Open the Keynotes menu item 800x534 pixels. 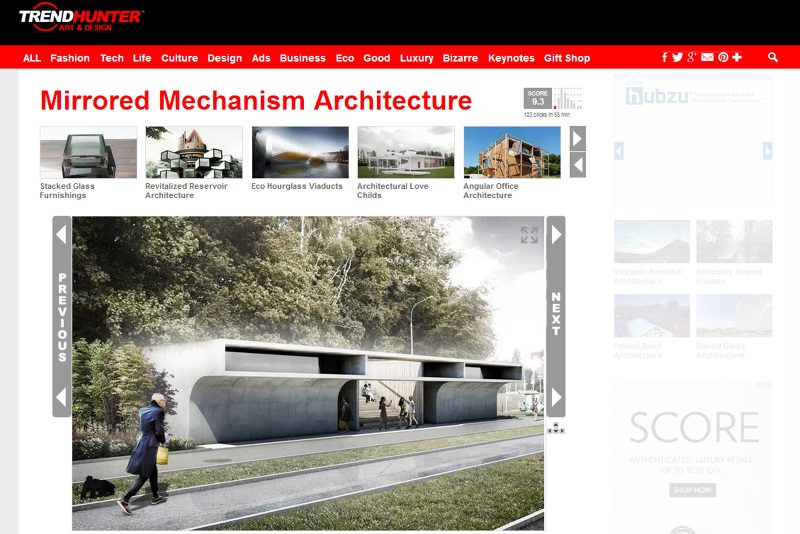pyautogui.click(x=511, y=58)
